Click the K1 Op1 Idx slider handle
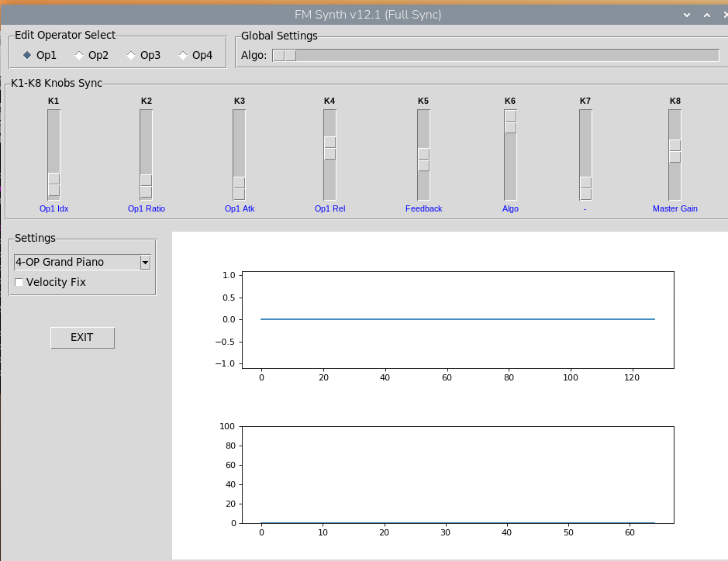This screenshot has height=561, width=728. coord(53,184)
